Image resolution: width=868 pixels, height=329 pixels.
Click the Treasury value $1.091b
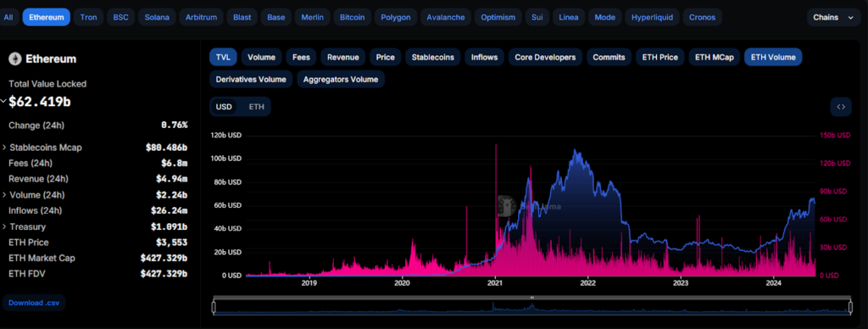tap(169, 227)
